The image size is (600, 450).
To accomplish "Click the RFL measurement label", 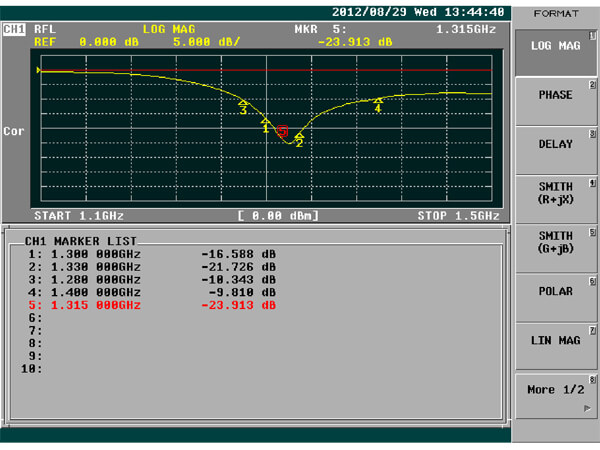I will click(x=45, y=29).
